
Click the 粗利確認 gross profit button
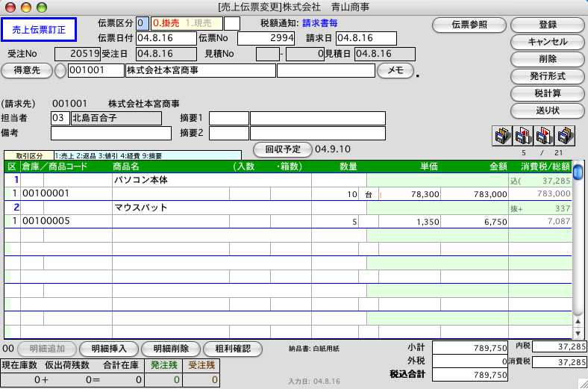click(232, 349)
